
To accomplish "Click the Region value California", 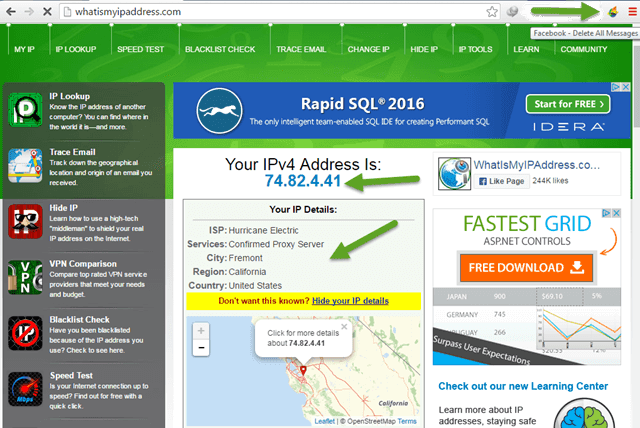I will tap(247, 272).
